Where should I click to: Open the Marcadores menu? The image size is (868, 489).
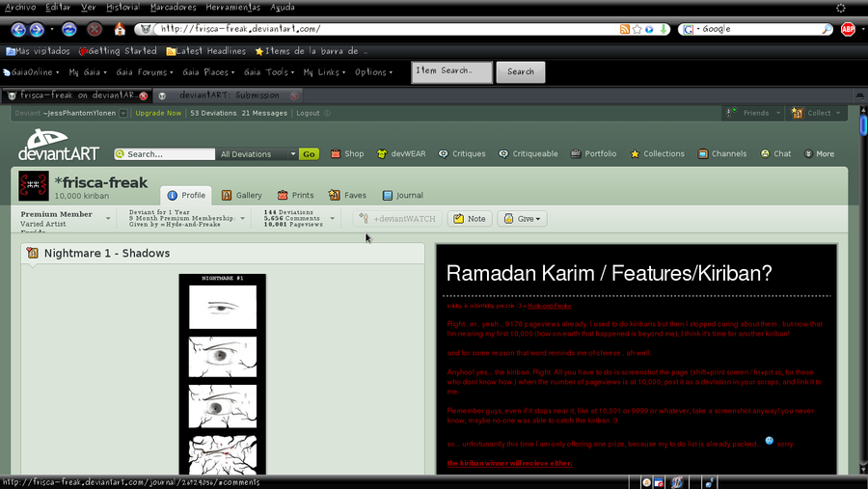coord(174,7)
